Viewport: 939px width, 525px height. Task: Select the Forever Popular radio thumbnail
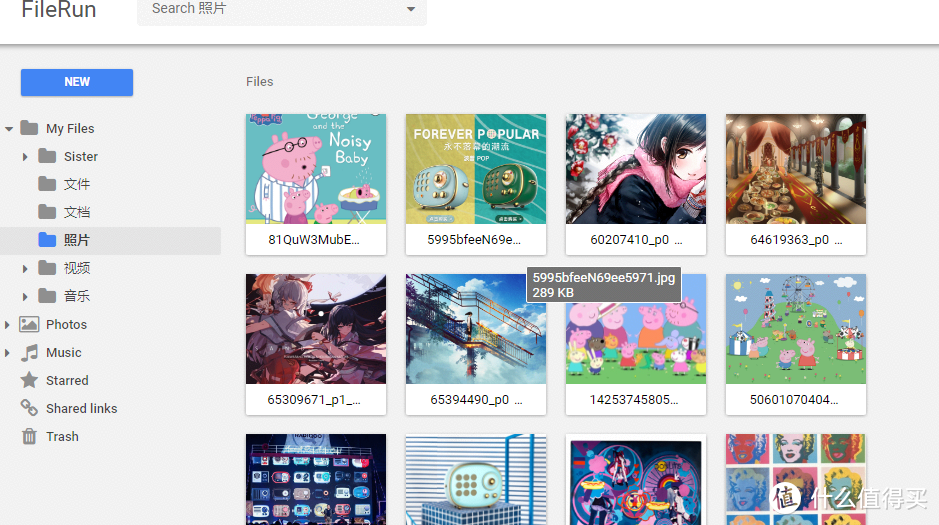click(x=475, y=169)
